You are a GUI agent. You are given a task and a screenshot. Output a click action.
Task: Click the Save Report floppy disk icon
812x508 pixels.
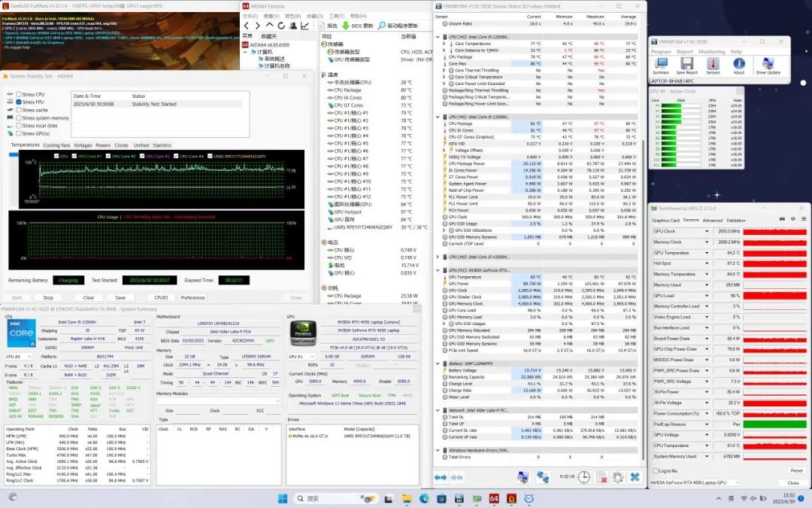click(x=686, y=65)
